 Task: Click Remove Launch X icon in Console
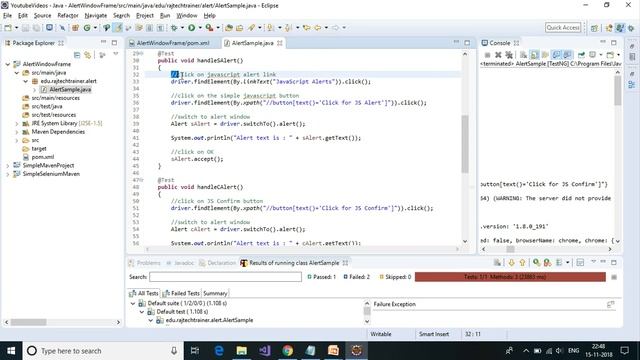pos(498,55)
